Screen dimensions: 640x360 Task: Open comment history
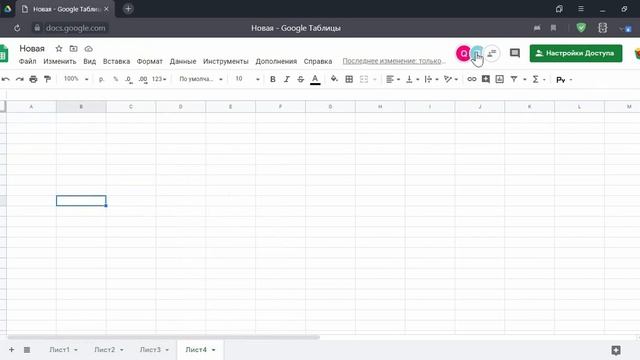pos(515,53)
